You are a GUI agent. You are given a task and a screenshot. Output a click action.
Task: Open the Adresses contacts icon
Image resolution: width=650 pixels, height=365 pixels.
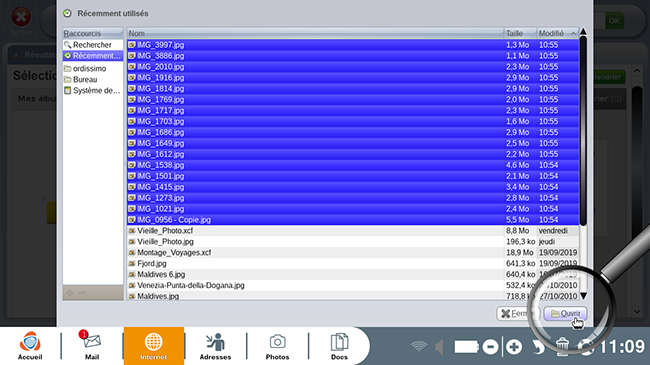[215, 346]
